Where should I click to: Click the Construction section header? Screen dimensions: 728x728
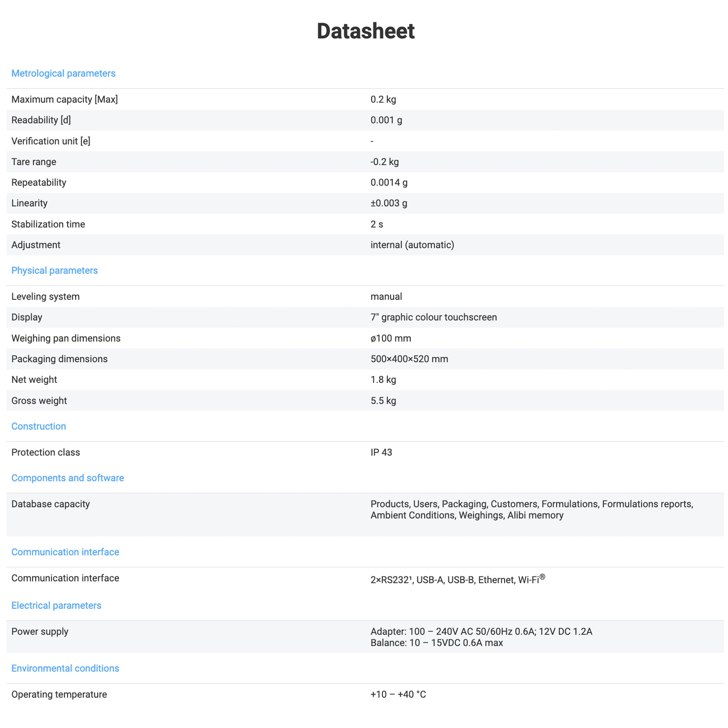[x=39, y=426]
